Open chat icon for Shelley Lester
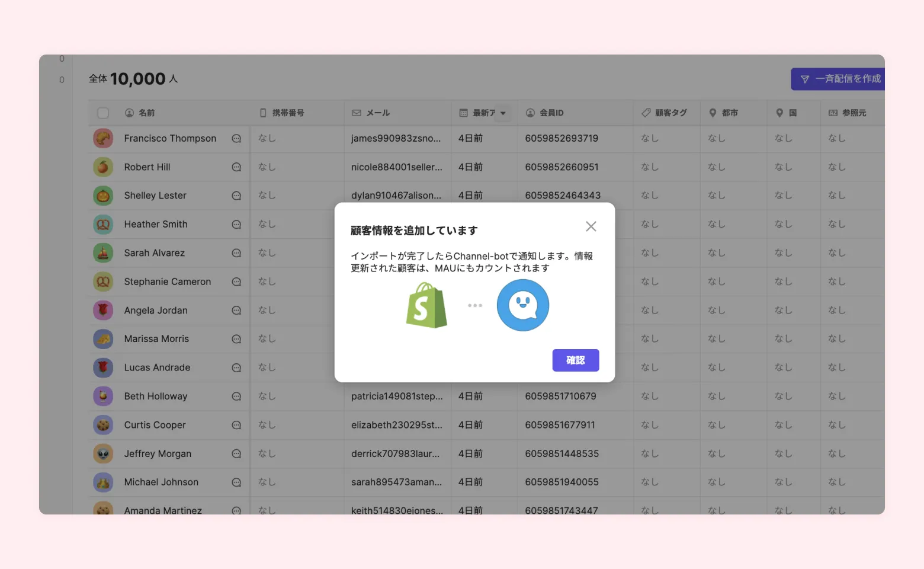This screenshot has width=924, height=569. (236, 196)
